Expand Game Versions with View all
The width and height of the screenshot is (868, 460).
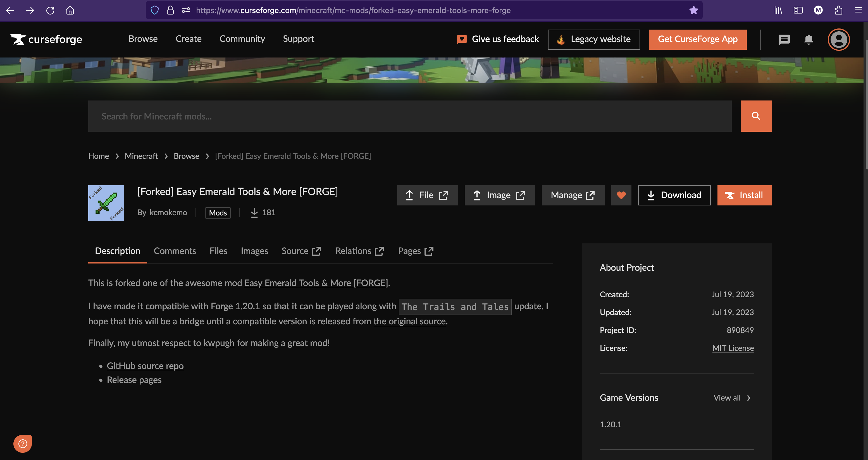pyautogui.click(x=733, y=397)
